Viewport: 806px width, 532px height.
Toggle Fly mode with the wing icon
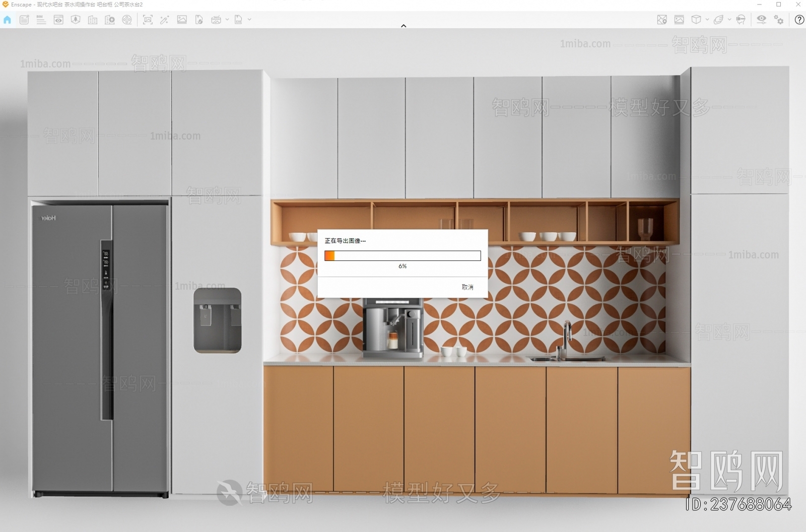click(x=719, y=20)
